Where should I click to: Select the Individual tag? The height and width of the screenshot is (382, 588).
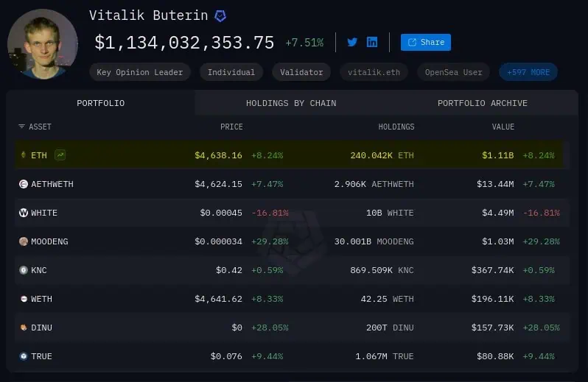point(231,72)
